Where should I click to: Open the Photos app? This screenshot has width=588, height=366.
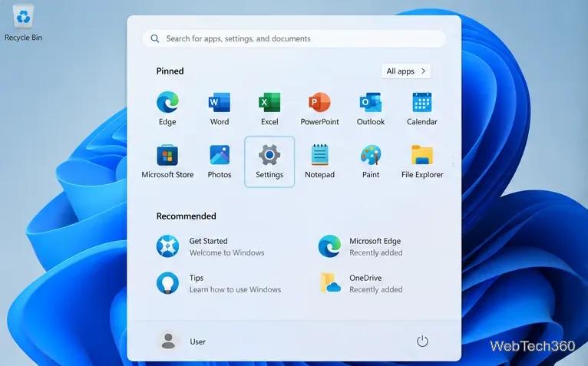tap(220, 162)
